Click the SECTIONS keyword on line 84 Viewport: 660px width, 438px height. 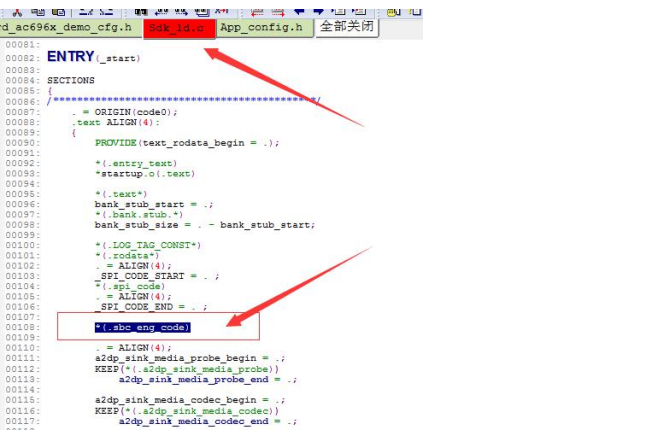click(x=71, y=80)
